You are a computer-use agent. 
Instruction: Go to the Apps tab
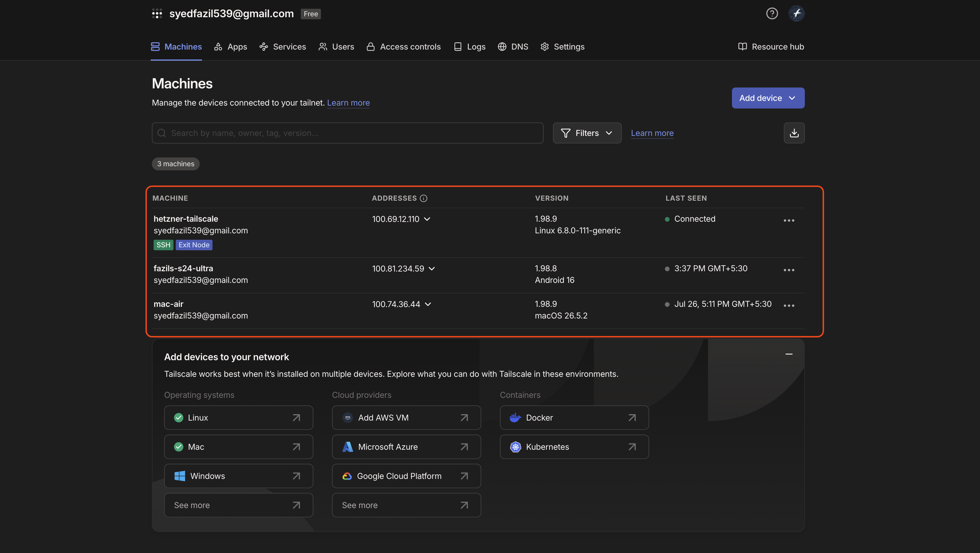click(x=231, y=46)
